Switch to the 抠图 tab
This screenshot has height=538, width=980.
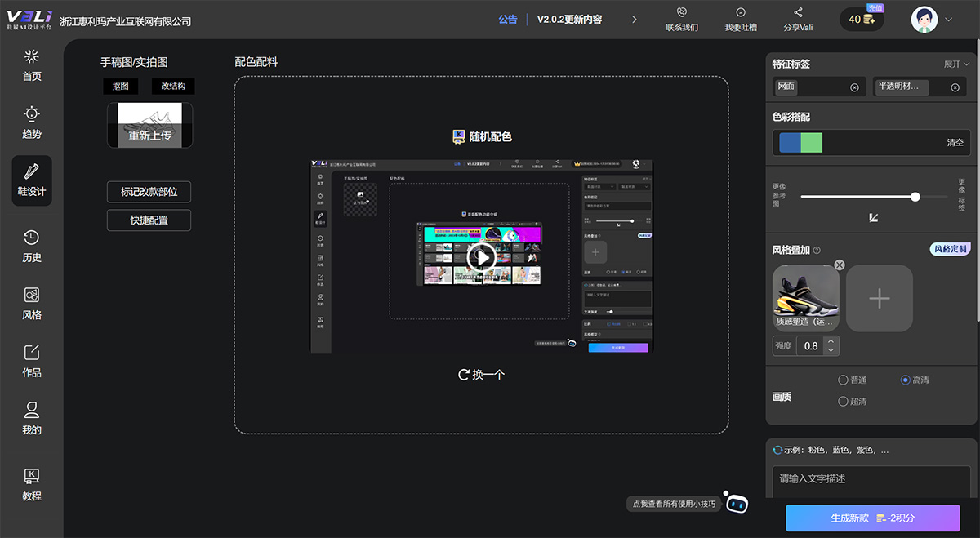click(x=121, y=87)
